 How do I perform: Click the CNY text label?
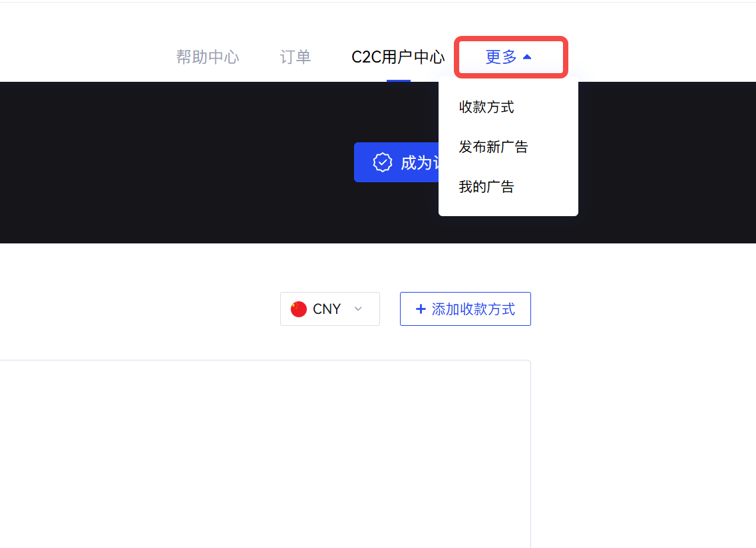[x=327, y=309]
